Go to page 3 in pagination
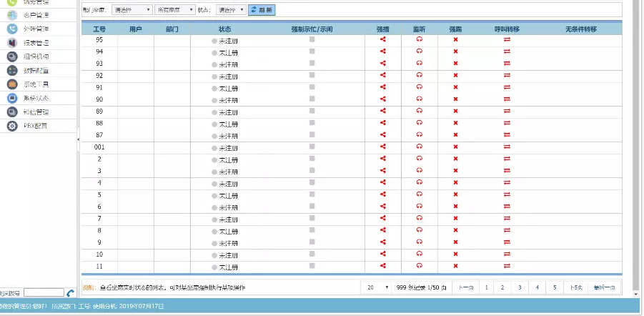Image resolution: width=644 pixels, height=316 pixels. 520,287
